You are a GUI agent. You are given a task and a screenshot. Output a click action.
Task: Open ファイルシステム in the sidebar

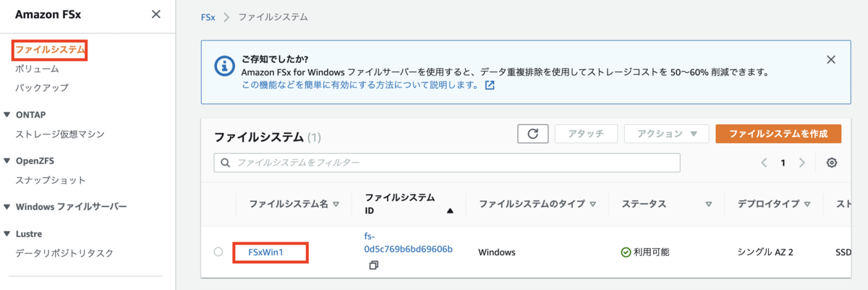coord(51,50)
